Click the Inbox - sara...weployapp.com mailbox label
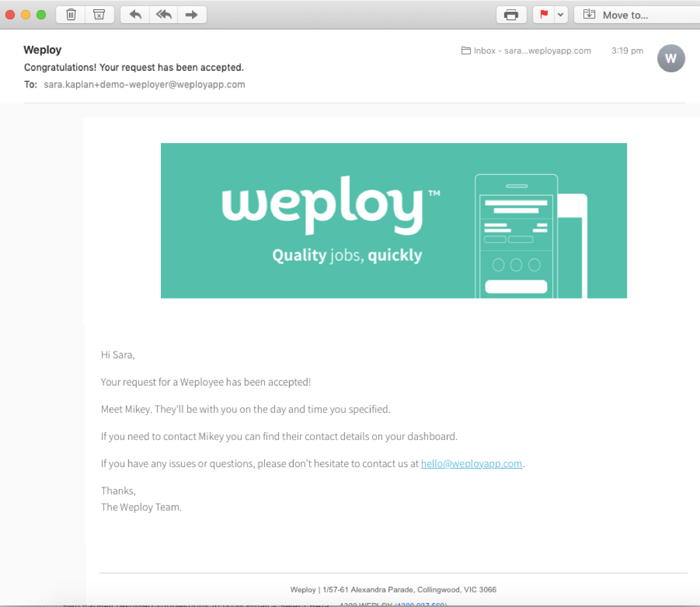Screen dimensions: 700x607 [532, 50]
